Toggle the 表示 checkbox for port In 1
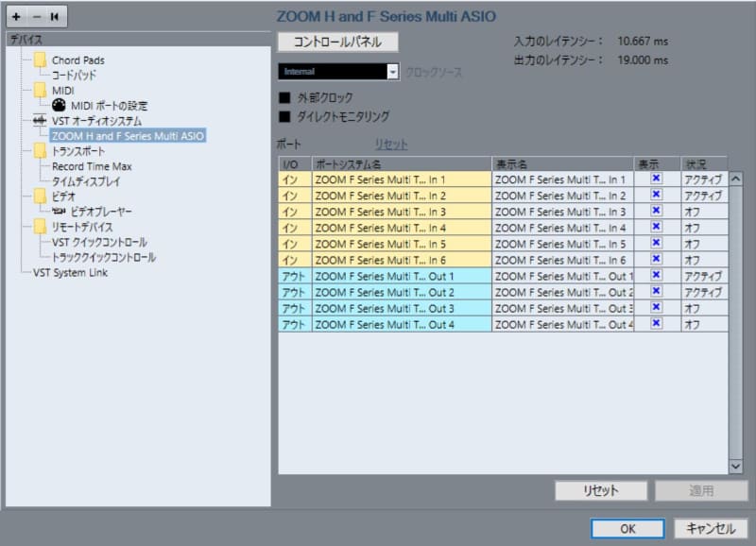This screenshot has width=756, height=546. 656,179
